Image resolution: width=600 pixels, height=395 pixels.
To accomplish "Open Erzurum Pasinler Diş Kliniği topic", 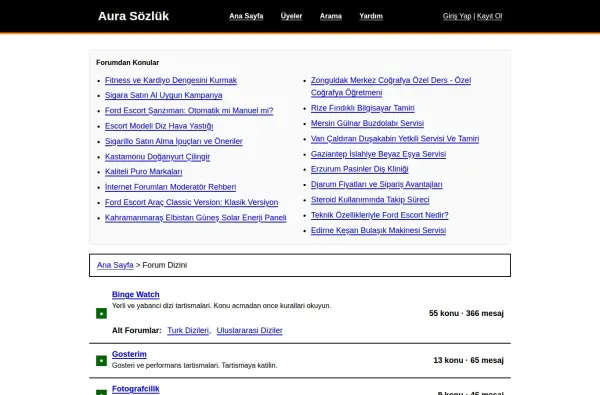I will click(359, 169).
